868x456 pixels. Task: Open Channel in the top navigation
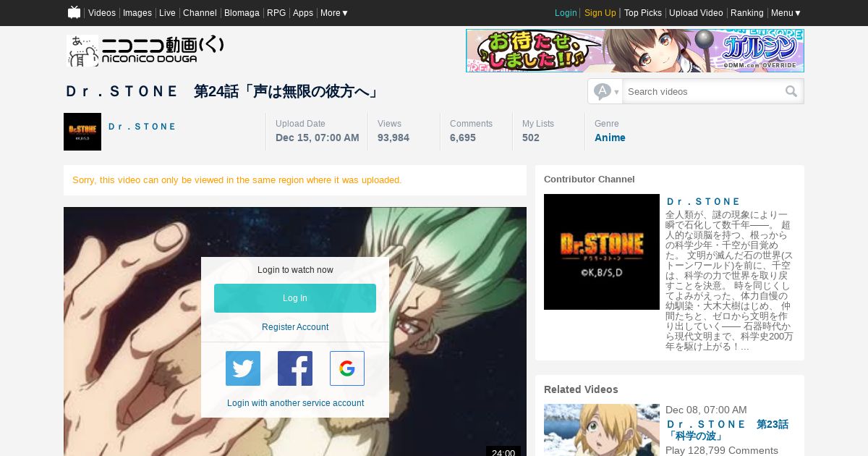(x=200, y=13)
